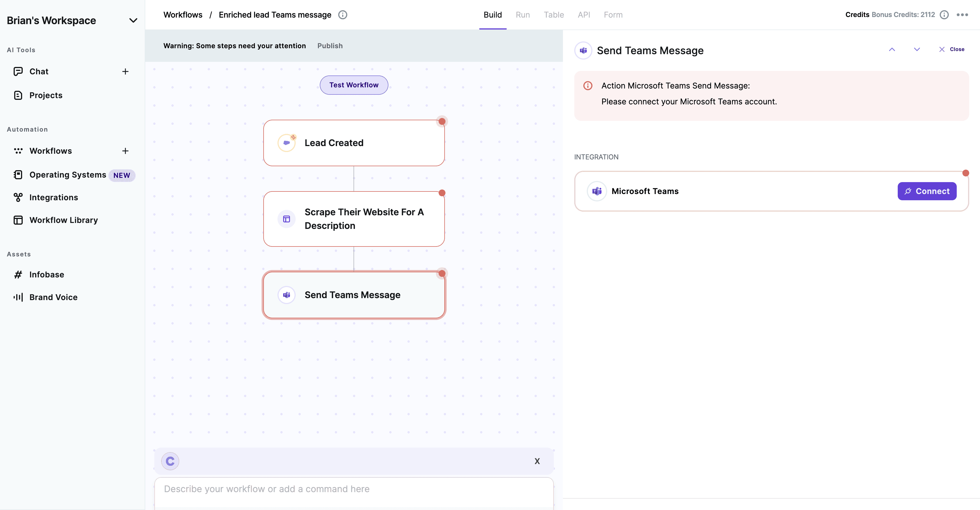Viewport: 980px width, 510px height.
Task: Click the Connect Microsoft Teams button
Action: tap(927, 191)
